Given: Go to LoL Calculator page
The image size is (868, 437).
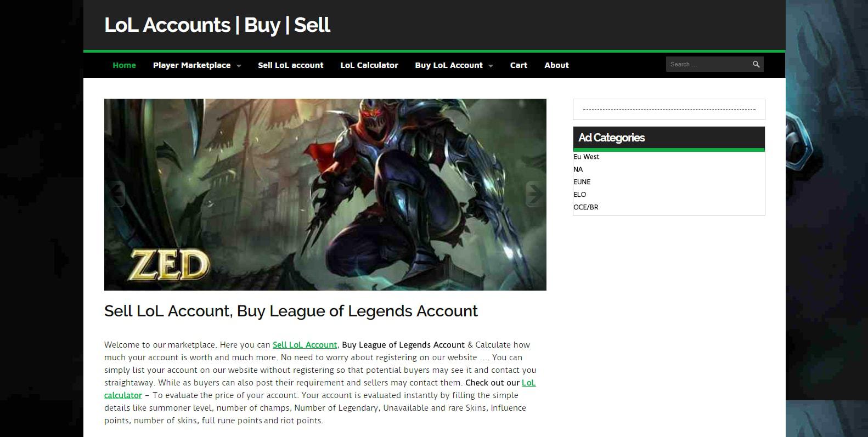Looking at the screenshot, I should tap(369, 65).
